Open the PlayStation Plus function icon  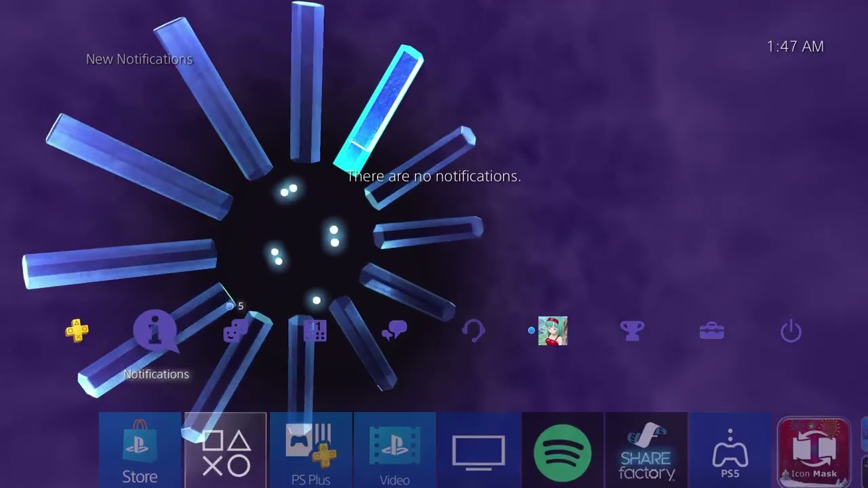(x=77, y=331)
